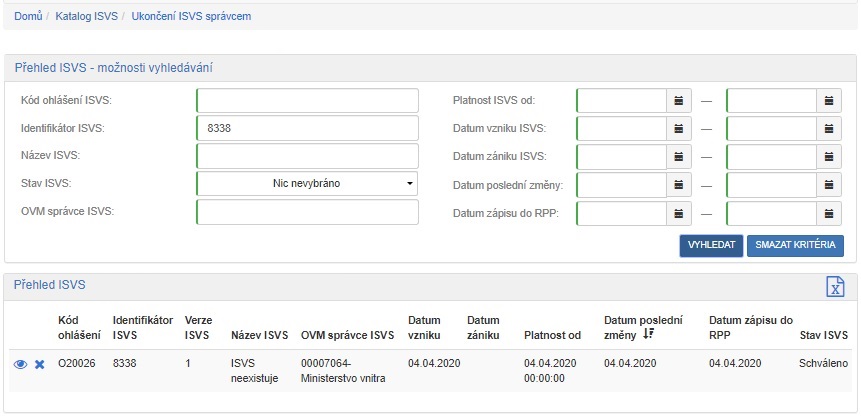Open calendar for Platnost ISVS od end date
The height and width of the screenshot is (416, 861).
pos(829,101)
